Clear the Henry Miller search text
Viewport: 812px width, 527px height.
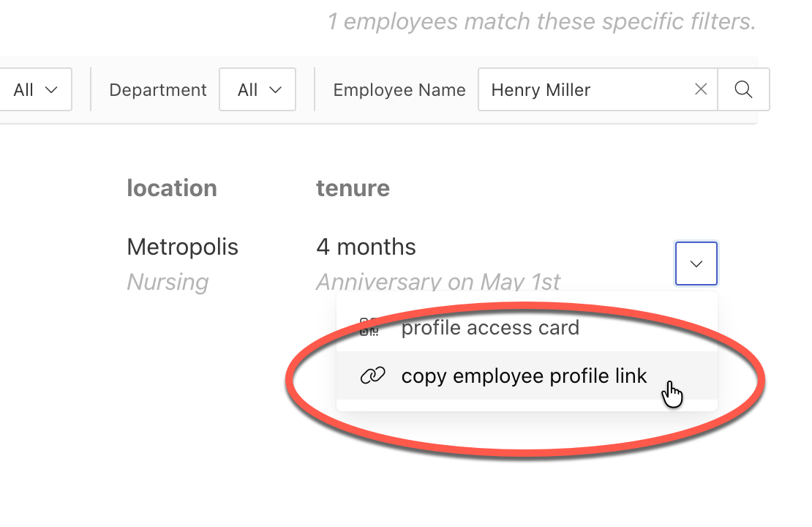[x=701, y=89]
